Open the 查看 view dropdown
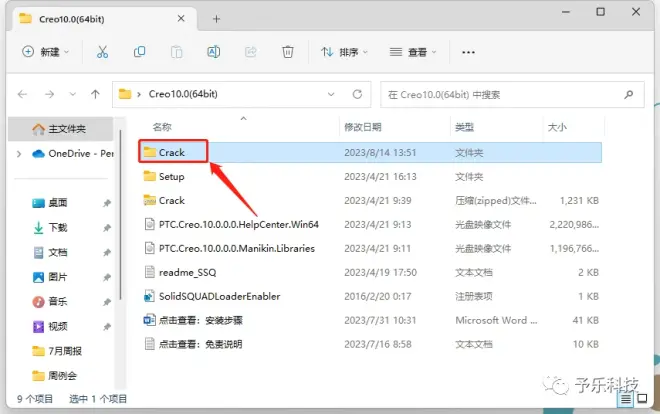The height and width of the screenshot is (414, 660). coord(413,52)
